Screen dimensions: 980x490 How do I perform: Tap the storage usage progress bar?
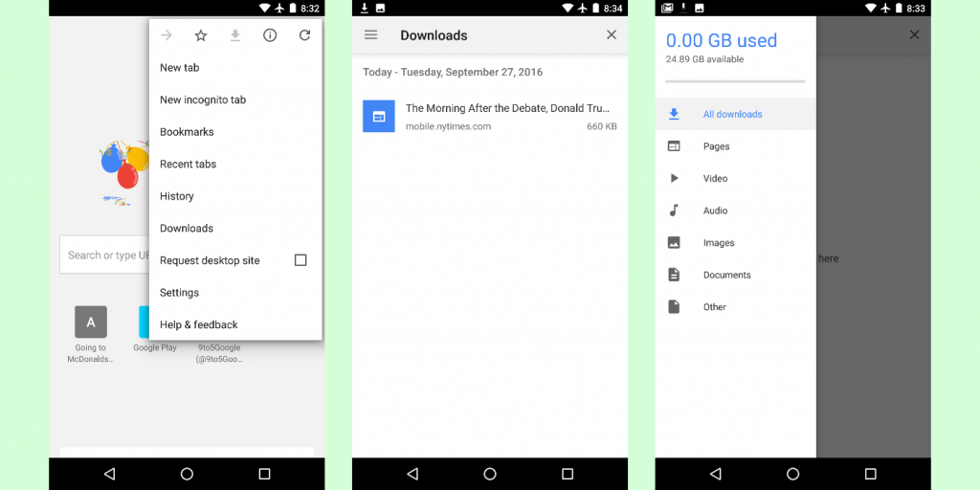click(735, 81)
